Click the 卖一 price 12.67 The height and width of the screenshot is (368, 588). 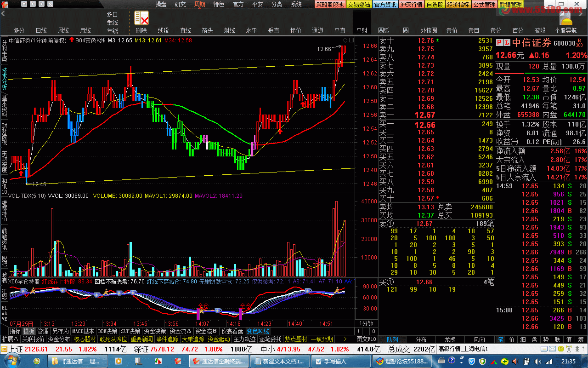pyautogui.click(x=425, y=115)
